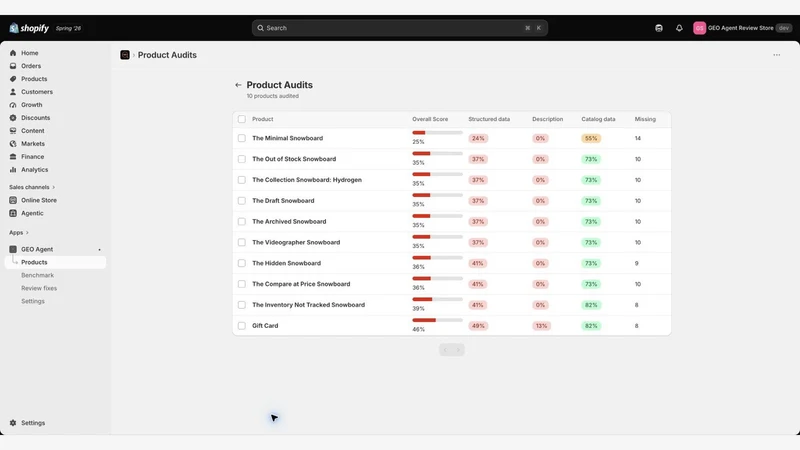
Task: Click the Customers person icon
Action: click(13, 92)
